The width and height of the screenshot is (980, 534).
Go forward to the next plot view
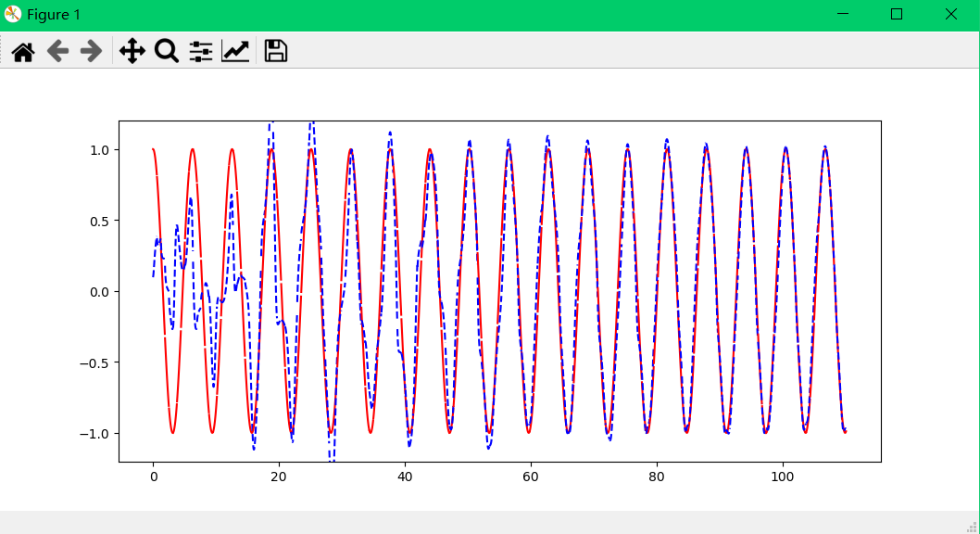click(x=90, y=51)
